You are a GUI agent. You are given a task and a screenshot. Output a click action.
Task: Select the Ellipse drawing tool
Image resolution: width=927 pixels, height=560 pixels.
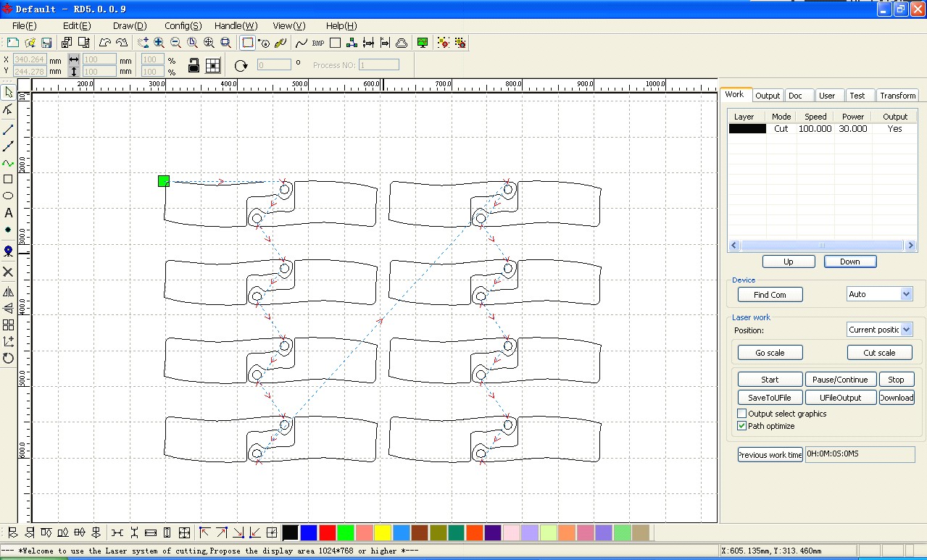click(9, 196)
